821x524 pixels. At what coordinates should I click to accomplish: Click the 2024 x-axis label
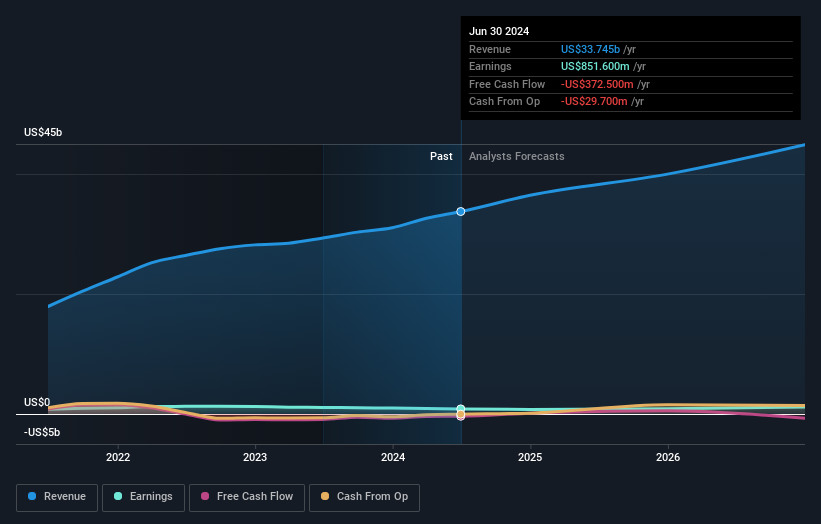click(393, 457)
